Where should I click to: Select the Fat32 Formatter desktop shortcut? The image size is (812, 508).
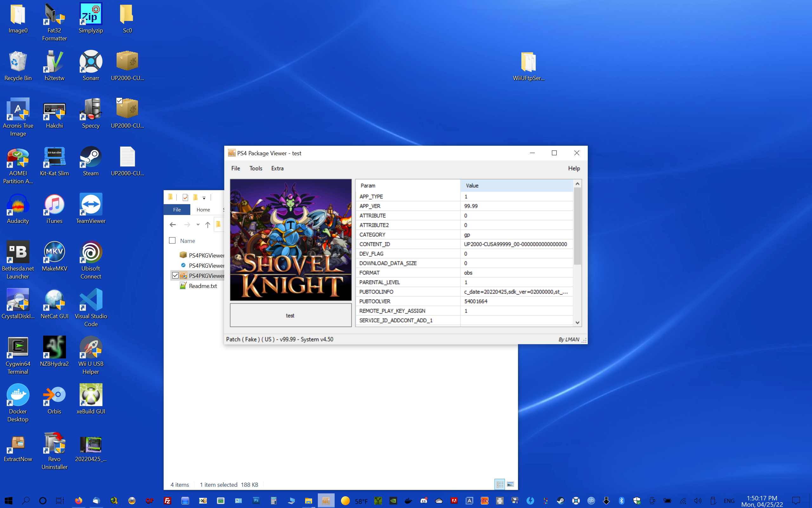pos(54,22)
